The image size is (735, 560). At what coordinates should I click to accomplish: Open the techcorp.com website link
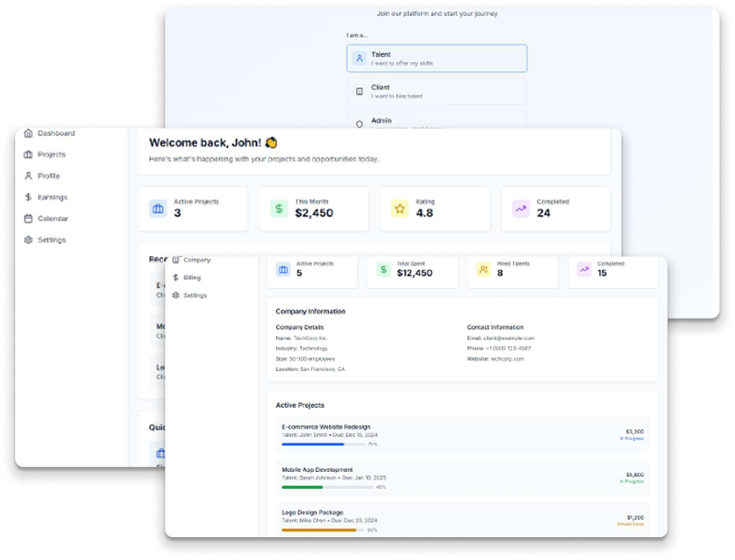(x=506, y=359)
